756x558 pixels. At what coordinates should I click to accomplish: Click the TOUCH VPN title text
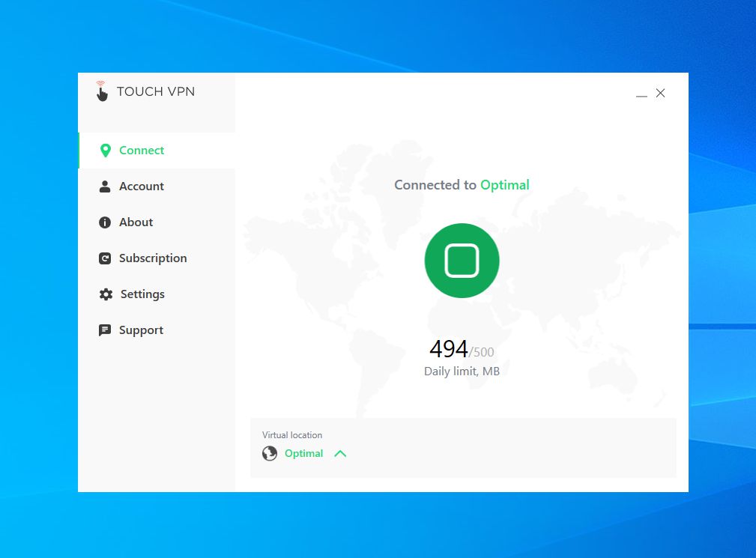pos(156,91)
